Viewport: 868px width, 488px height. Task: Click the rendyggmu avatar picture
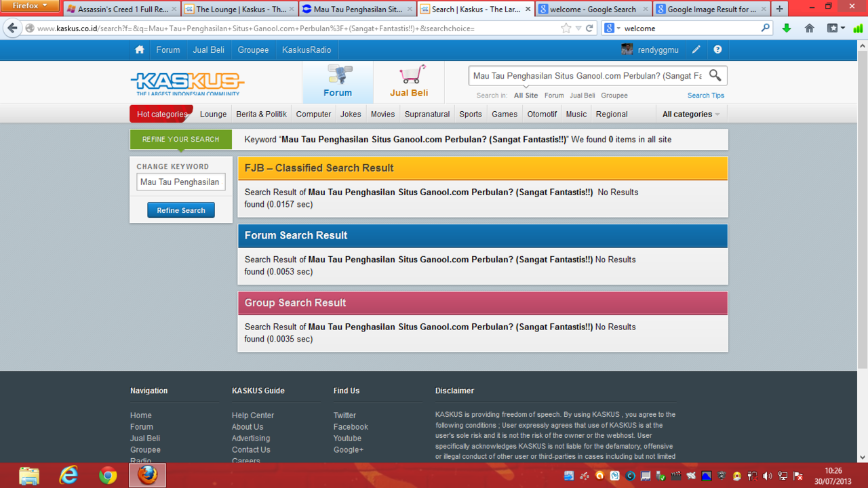point(627,49)
